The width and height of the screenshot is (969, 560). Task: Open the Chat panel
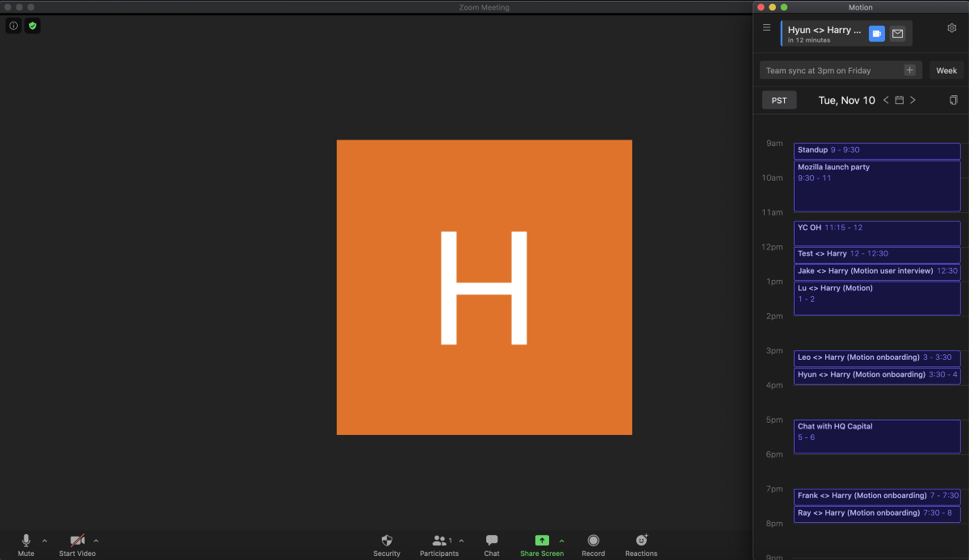point(492,541)
